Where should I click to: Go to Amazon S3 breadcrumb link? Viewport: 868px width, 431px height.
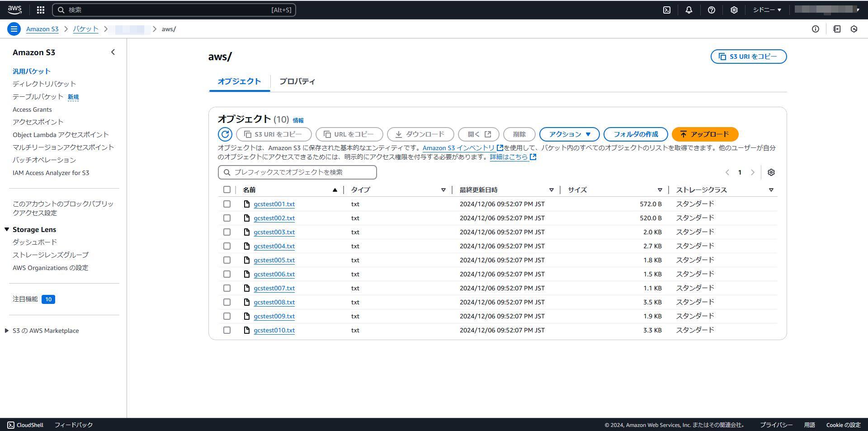[42, 29]
